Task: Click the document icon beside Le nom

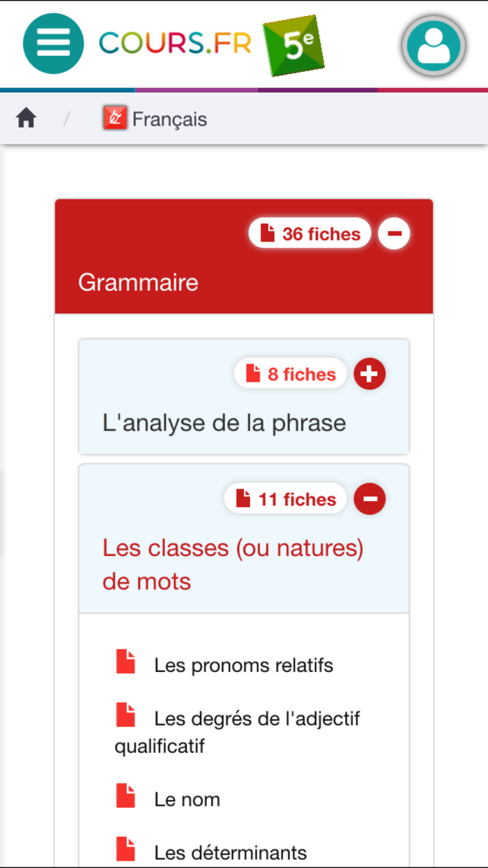Action: point(125,795)
